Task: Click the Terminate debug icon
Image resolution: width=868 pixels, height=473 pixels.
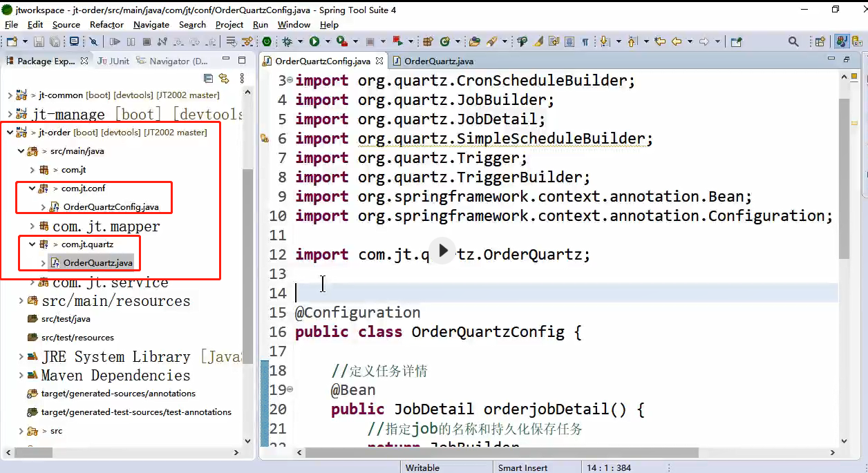Action: [x=147, y=41]
